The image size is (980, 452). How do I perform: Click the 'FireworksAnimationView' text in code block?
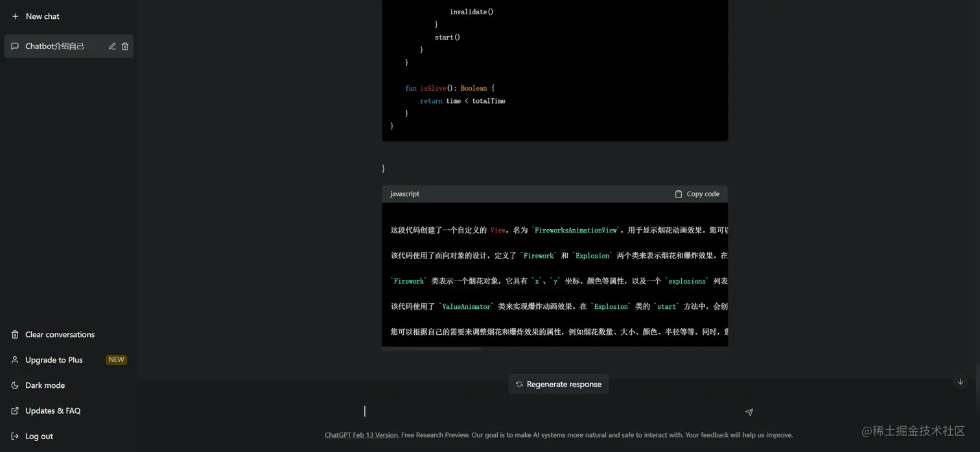(576, 230)
